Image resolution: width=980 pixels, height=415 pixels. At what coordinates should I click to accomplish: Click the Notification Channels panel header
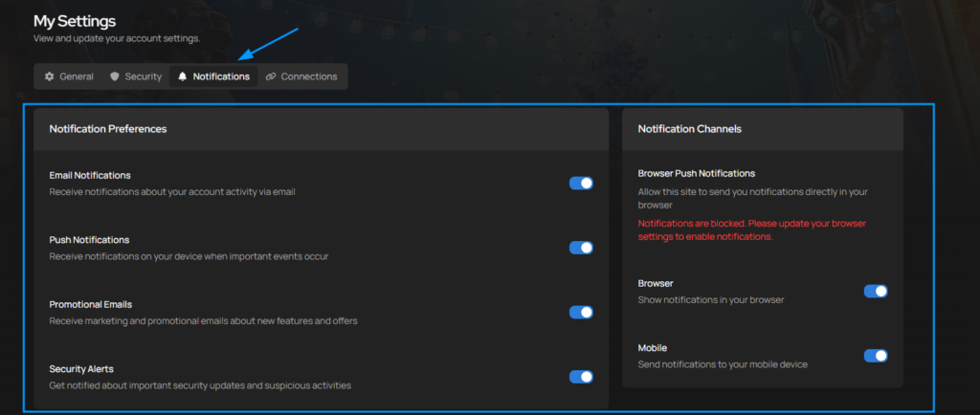point(689,129)
